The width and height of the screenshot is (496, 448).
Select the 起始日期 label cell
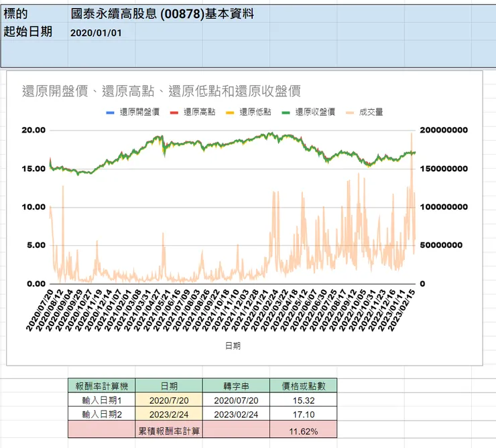click(34, 31)
